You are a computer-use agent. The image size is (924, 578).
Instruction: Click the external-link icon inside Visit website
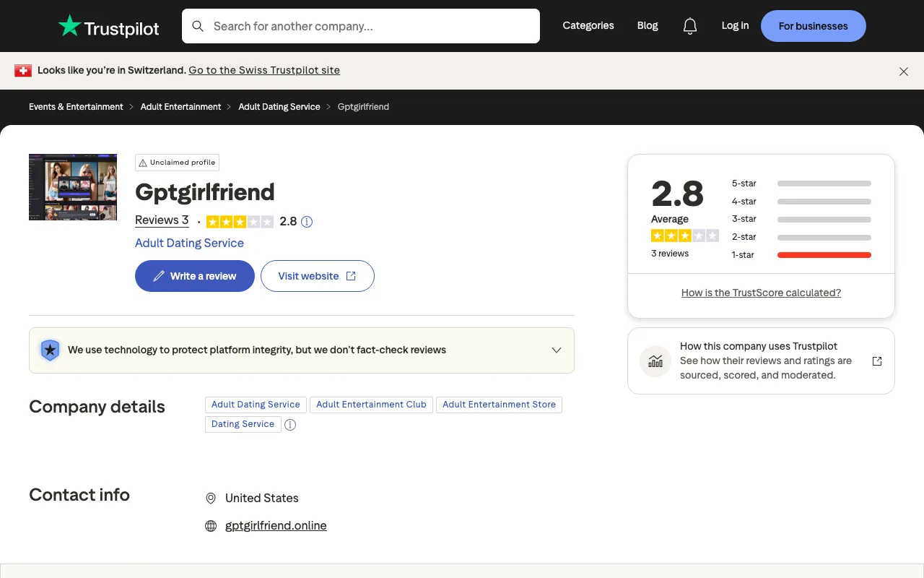coord(351,275)
